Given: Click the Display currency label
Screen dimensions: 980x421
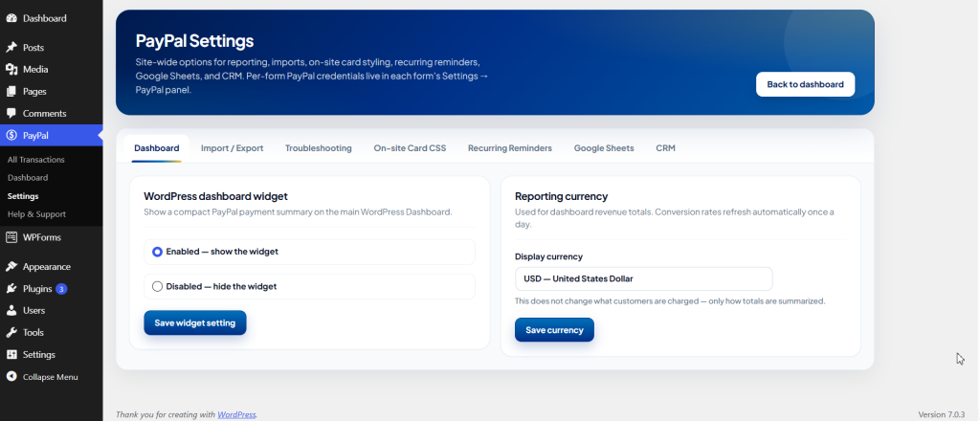Looking at the screenshot, I should click(x=548, y=256).
